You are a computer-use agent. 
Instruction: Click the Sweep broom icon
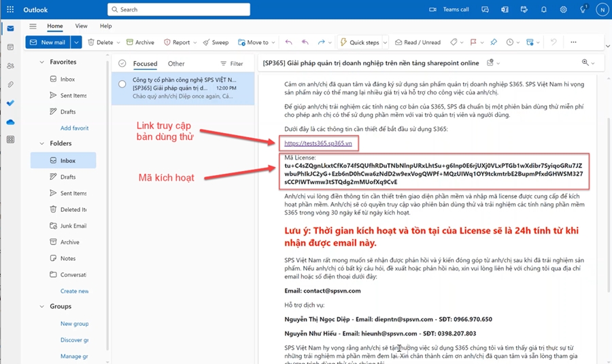tap(216, 42)
